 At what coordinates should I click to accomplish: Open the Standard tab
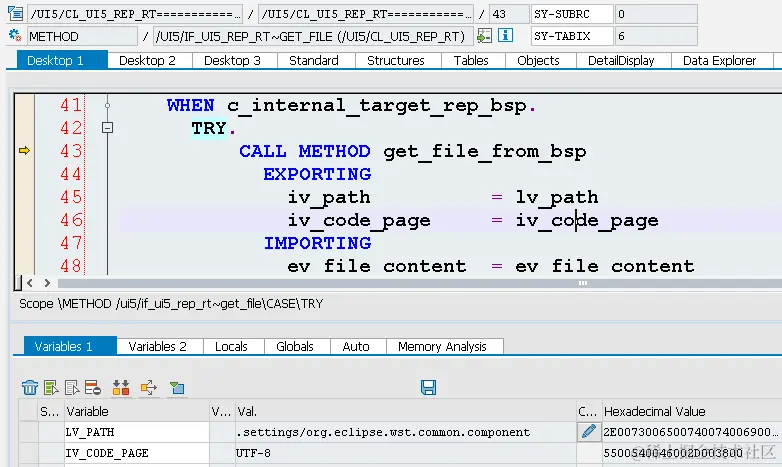[314, 60]
